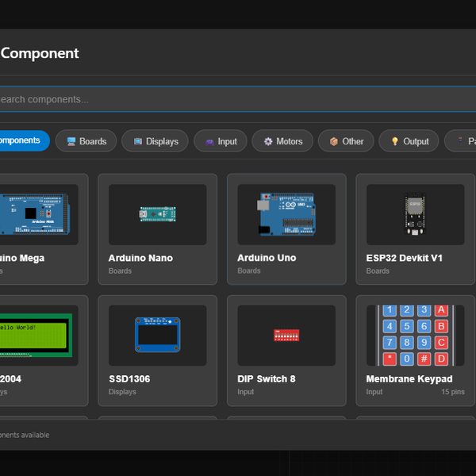
Task: Click the Arduino Uno title text
Action: coord(267,258)
